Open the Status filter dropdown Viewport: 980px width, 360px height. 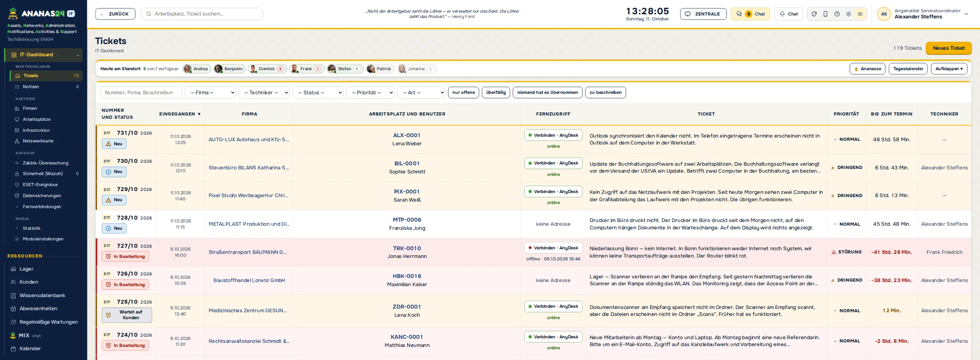coord(318,93)
